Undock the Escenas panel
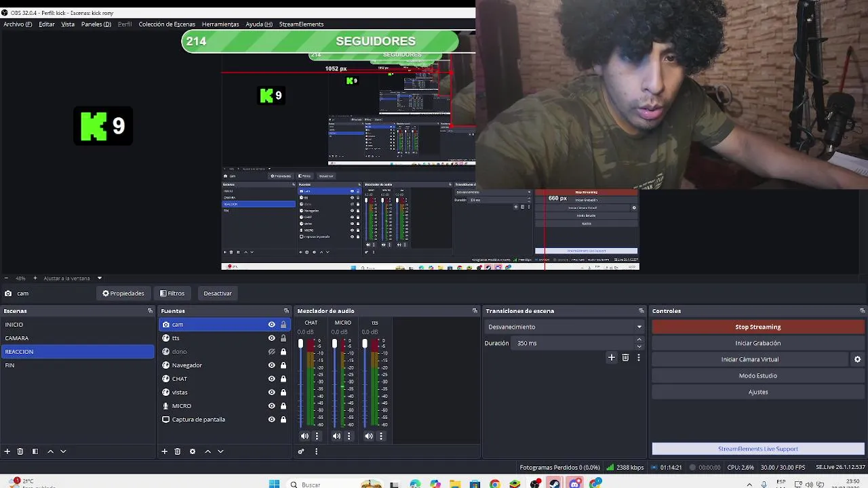 coord(150,311)
